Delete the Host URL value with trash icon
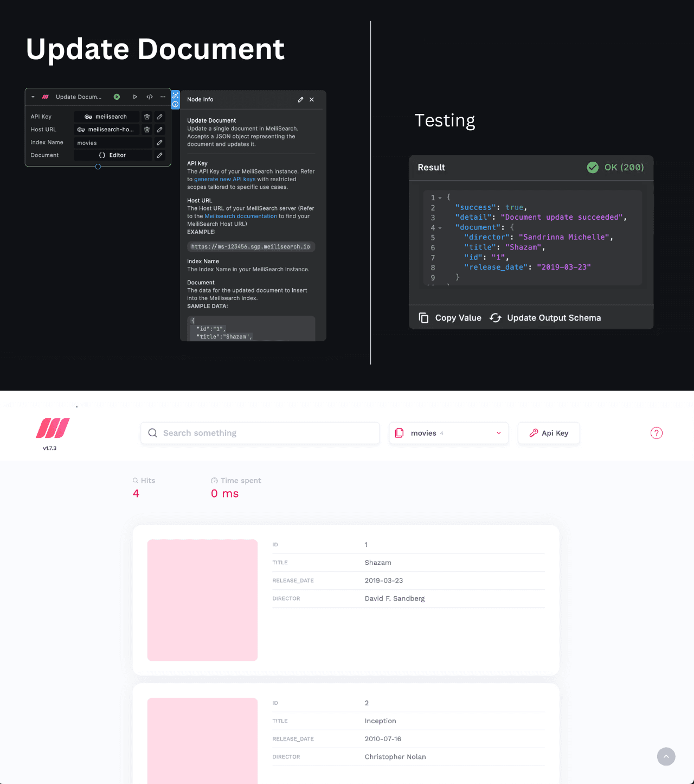 point(147,130)
